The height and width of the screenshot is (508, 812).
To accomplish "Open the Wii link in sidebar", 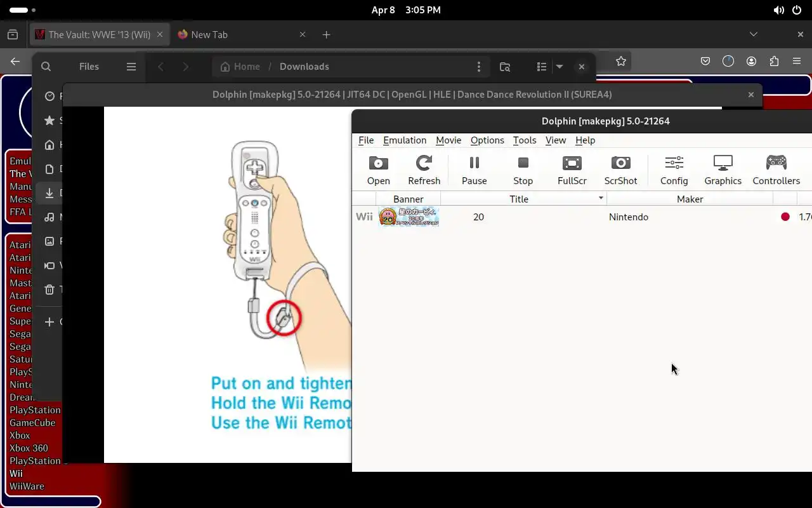I will (x=16, y=474).
